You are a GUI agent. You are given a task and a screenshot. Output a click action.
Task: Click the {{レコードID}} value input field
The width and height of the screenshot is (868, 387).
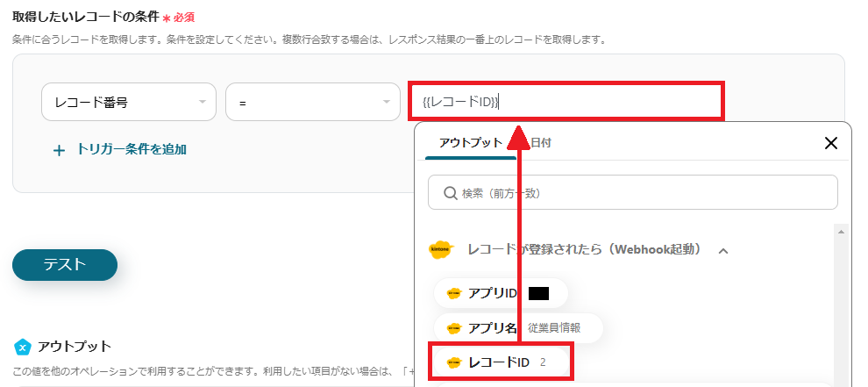point(566,101)
